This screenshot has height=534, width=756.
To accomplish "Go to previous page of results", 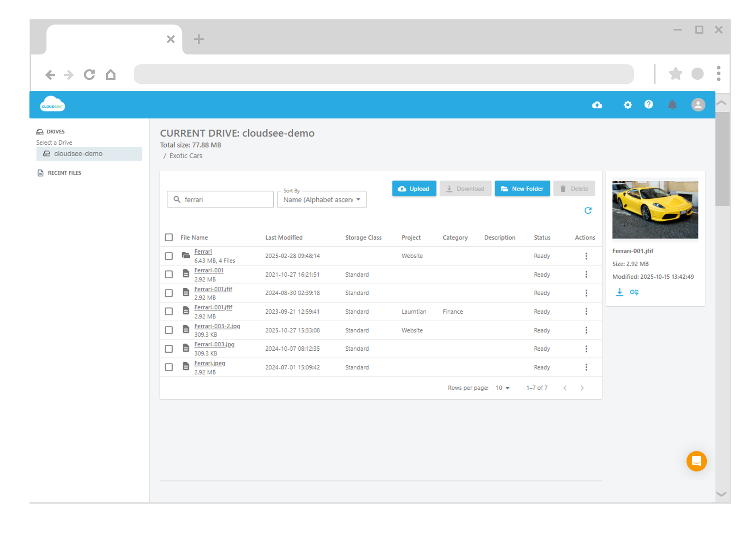I will click(x=565, y=388).
